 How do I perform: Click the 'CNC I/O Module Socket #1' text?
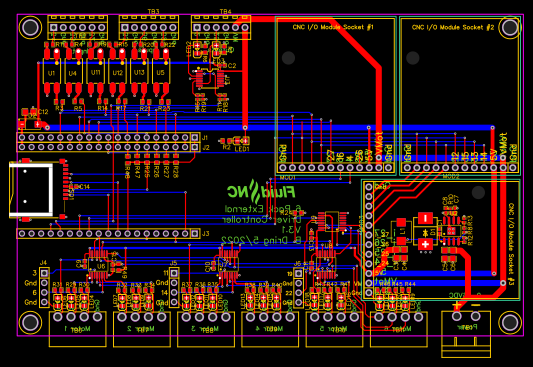click(x=333, y=27)
